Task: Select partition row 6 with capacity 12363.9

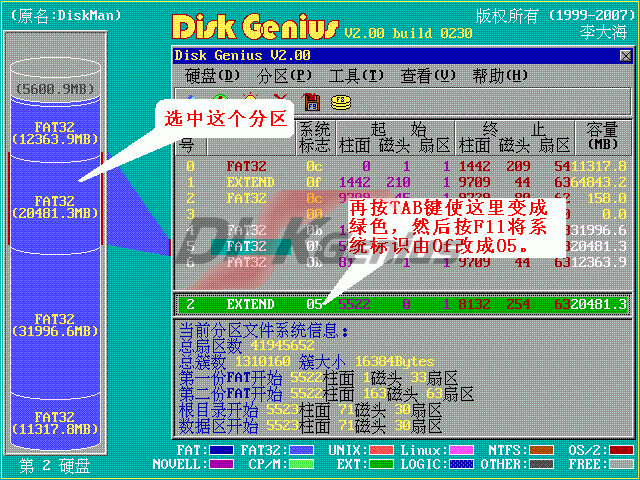Action: (x=403, y=262)
